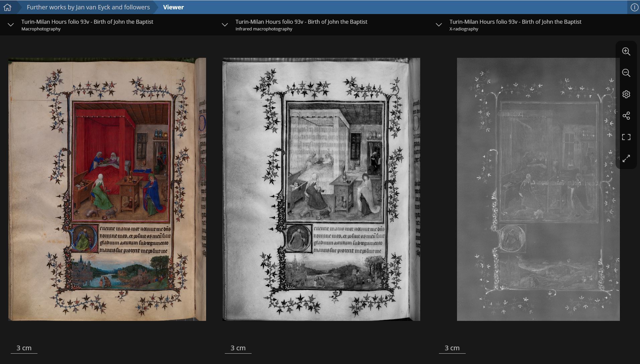
Task: Click the infrared manuscript image
Action: 321,189
